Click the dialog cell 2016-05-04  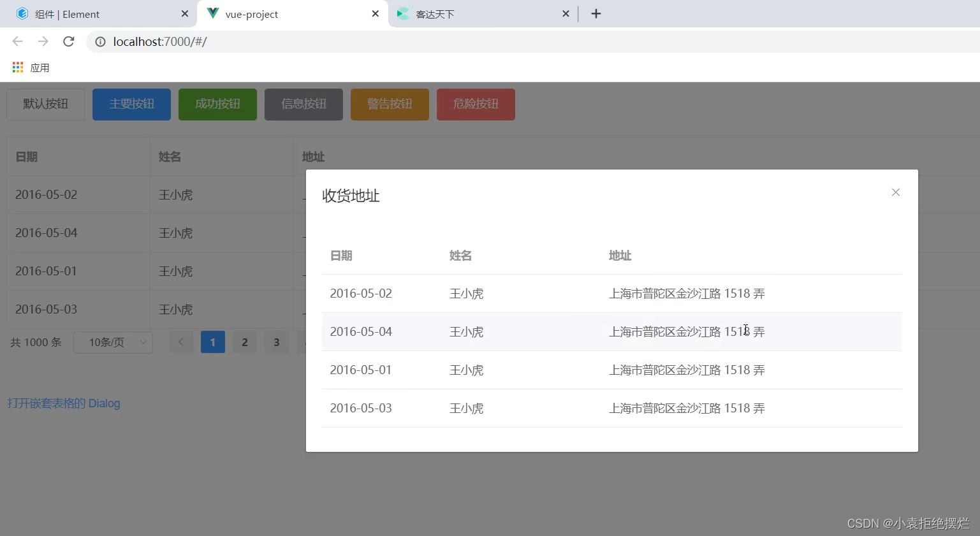(361, 332)
